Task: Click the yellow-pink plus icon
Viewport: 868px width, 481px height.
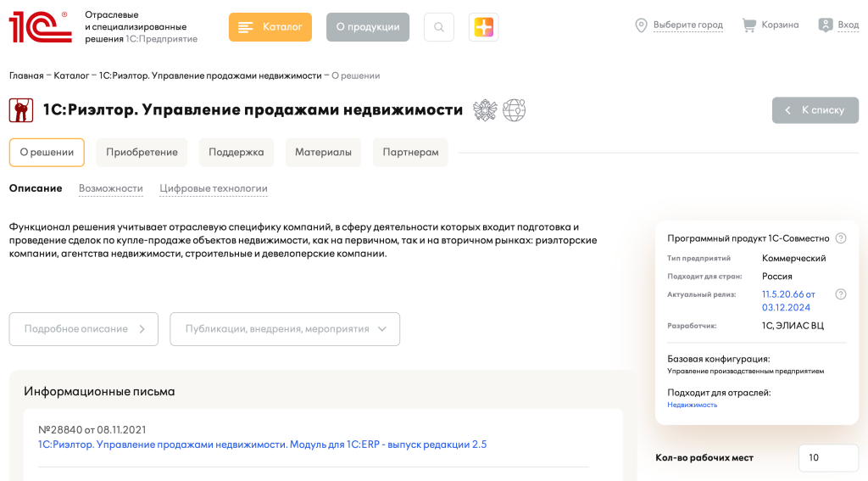Action: click(483, 27)
